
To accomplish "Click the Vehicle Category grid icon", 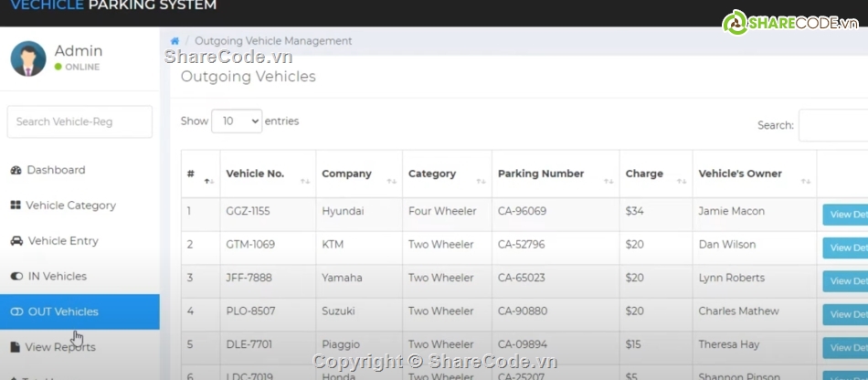I will (x=16, y=206).
